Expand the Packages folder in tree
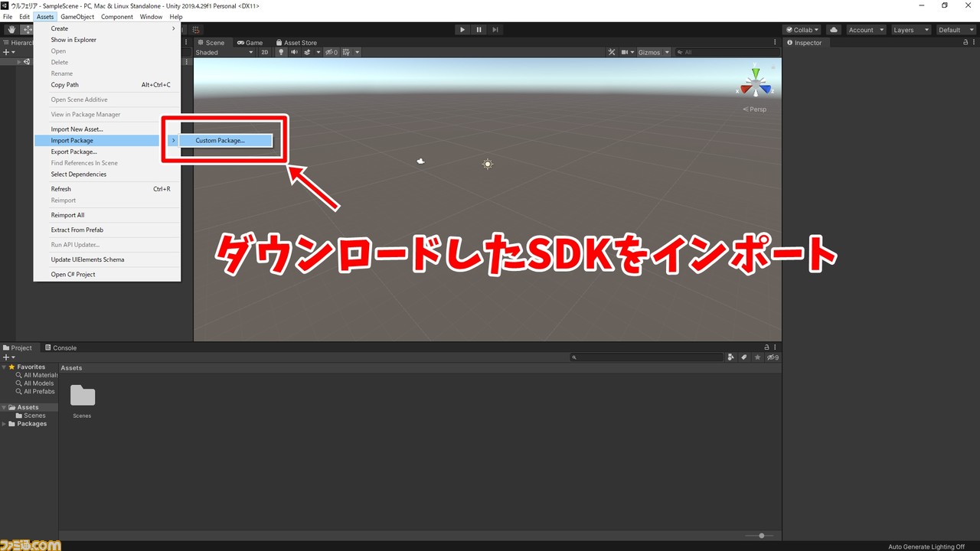980x551 pixels. click(4, 424)
